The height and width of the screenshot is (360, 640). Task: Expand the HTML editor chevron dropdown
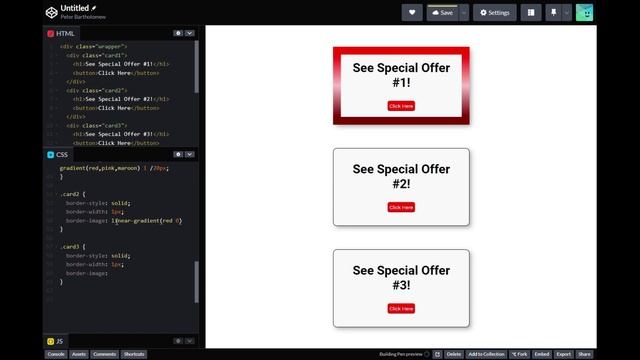[x=190, y=33]
